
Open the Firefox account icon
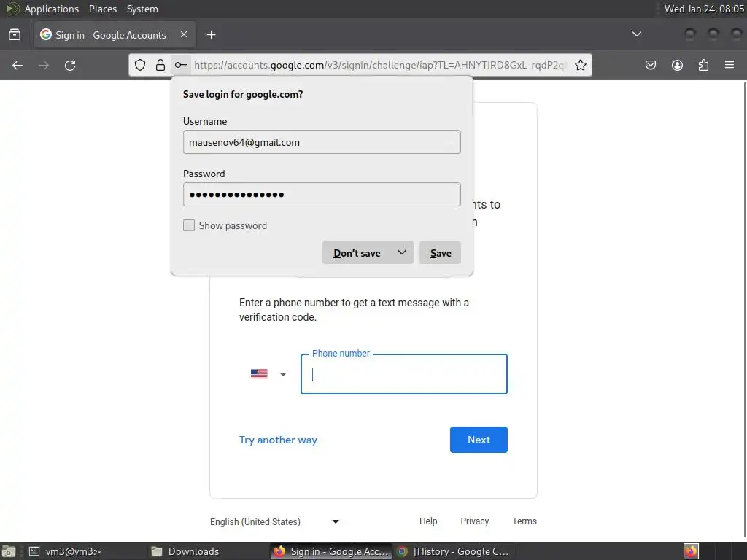(x=677, y=65)
